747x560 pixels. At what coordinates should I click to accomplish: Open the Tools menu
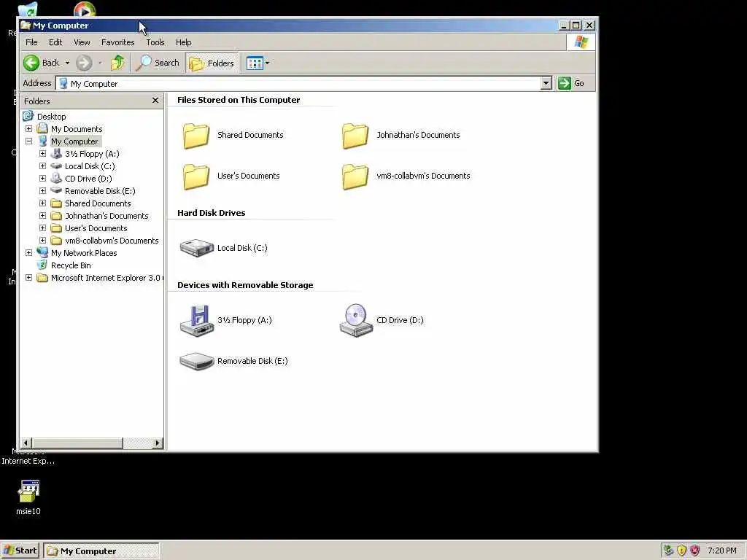(155, 42)
